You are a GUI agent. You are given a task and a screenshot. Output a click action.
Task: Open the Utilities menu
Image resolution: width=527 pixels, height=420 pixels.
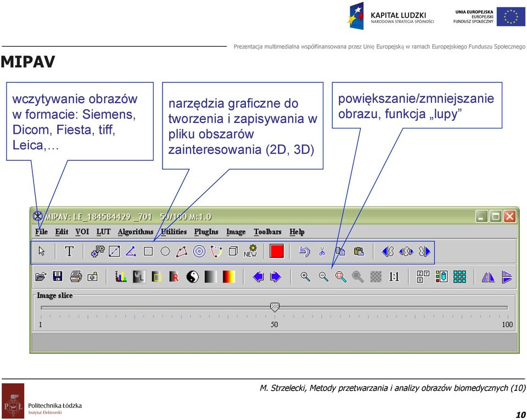click(174, 232)
